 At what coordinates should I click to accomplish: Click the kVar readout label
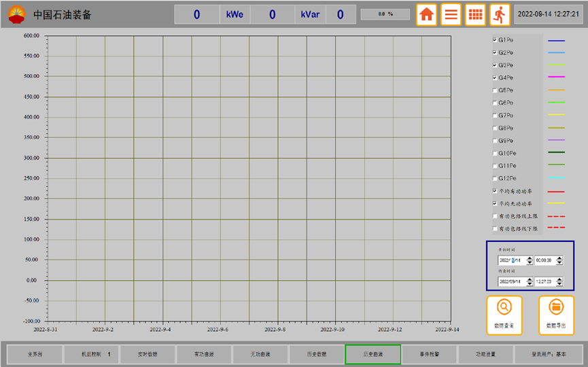pyautogui.click(x=310, y=15)
